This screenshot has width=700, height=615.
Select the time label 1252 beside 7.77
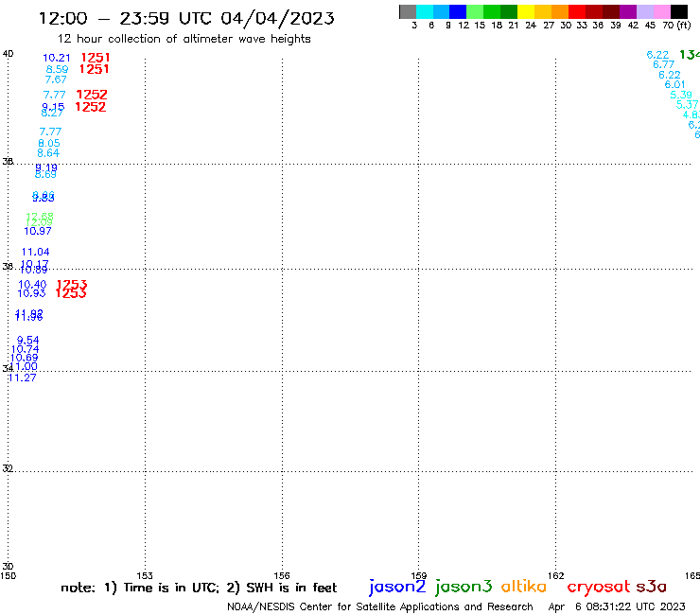(x=92, y=95)
